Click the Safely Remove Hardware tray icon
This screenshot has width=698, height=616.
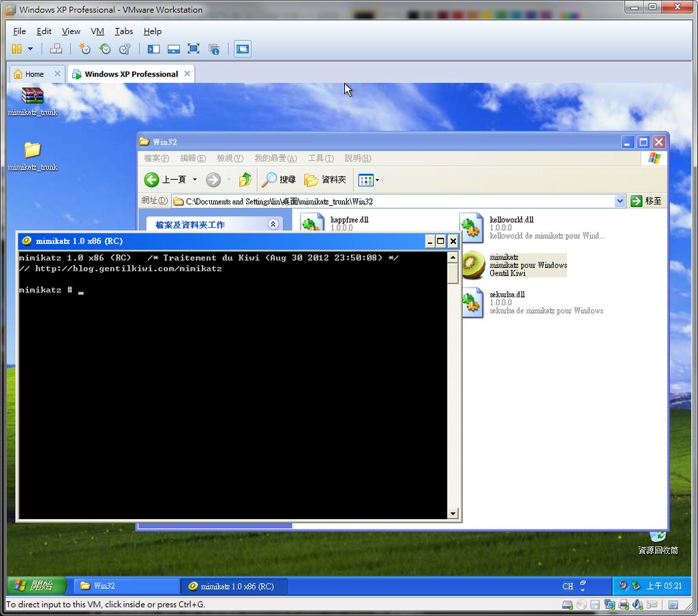pos(637,586)
